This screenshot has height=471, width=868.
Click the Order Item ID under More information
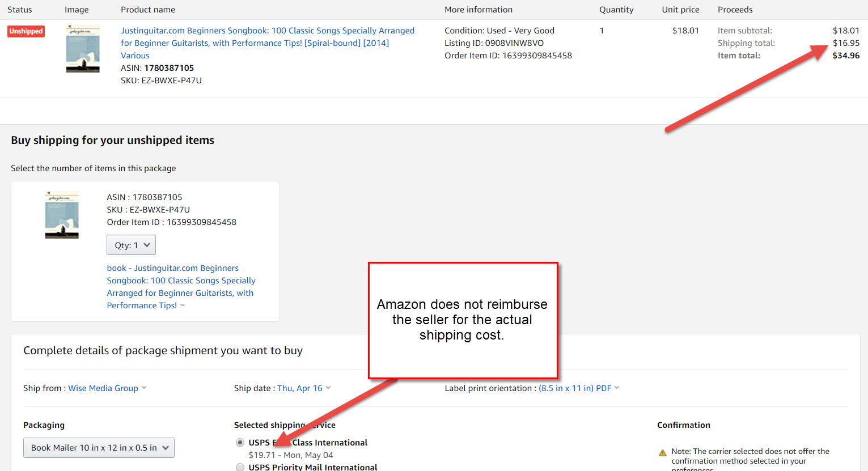point(508,56)
